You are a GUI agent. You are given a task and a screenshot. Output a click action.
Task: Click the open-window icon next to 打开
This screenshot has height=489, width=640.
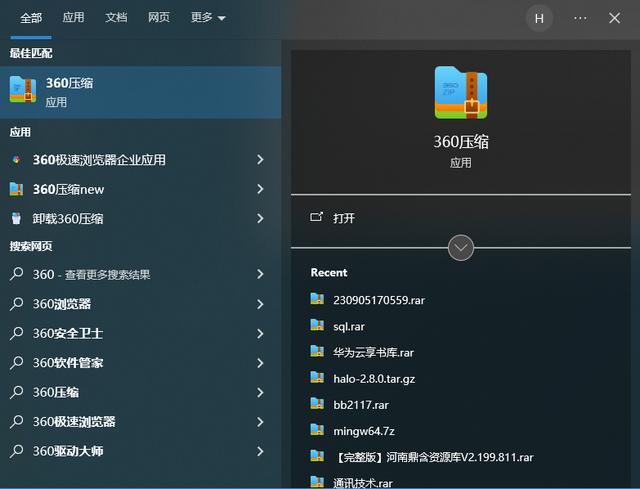pyautogui.click(x=316, y=217)
